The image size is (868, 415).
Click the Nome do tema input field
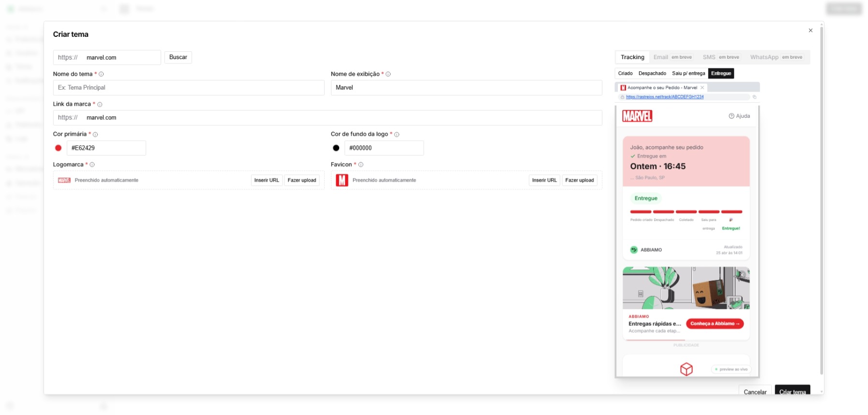[x=189, y=88]
